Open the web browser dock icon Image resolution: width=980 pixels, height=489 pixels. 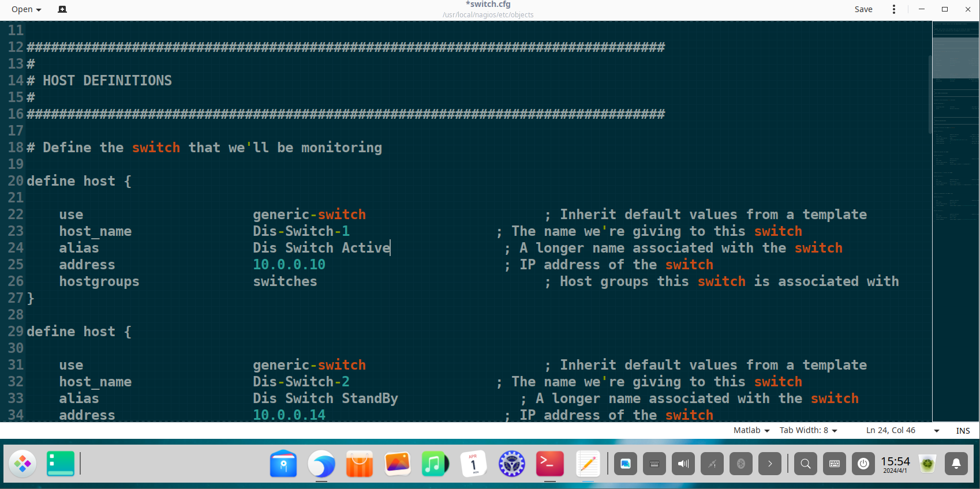click(321, 464)
